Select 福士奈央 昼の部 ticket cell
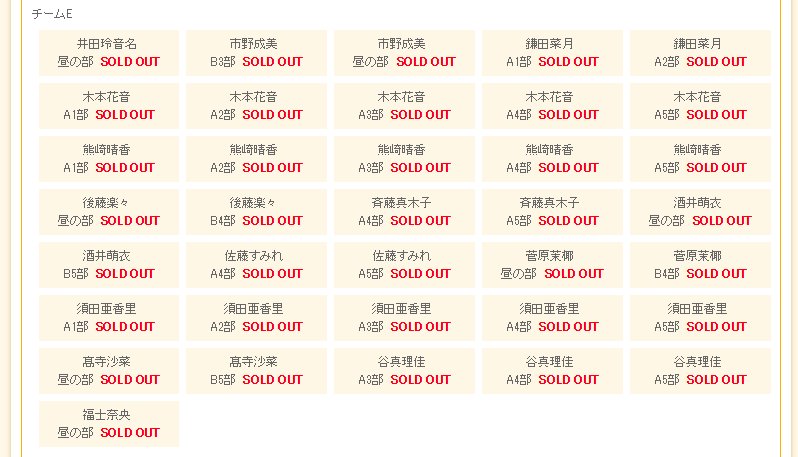The width and height of the screenshot is (798, 457). coord(109,423)
